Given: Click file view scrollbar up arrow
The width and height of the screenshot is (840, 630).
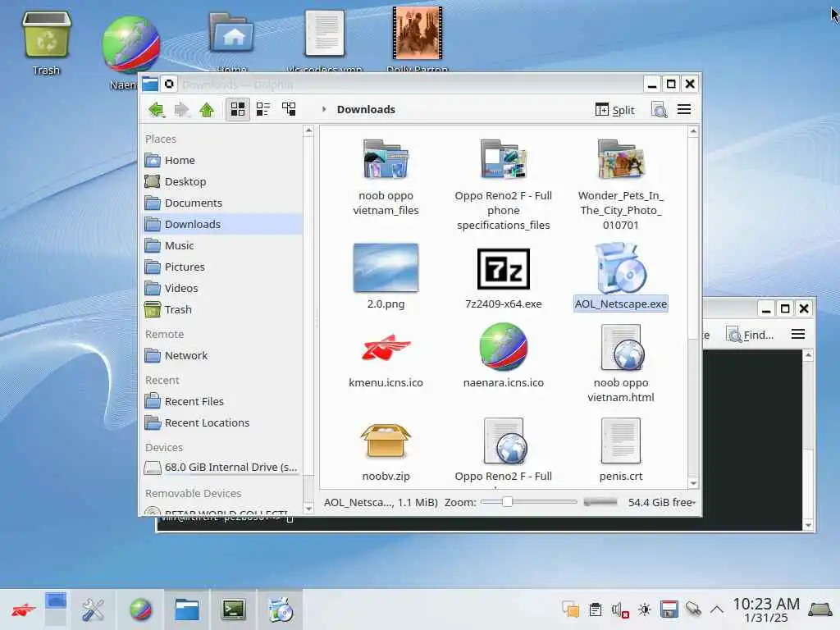Looking at the screenshot, I should point(693,131).
